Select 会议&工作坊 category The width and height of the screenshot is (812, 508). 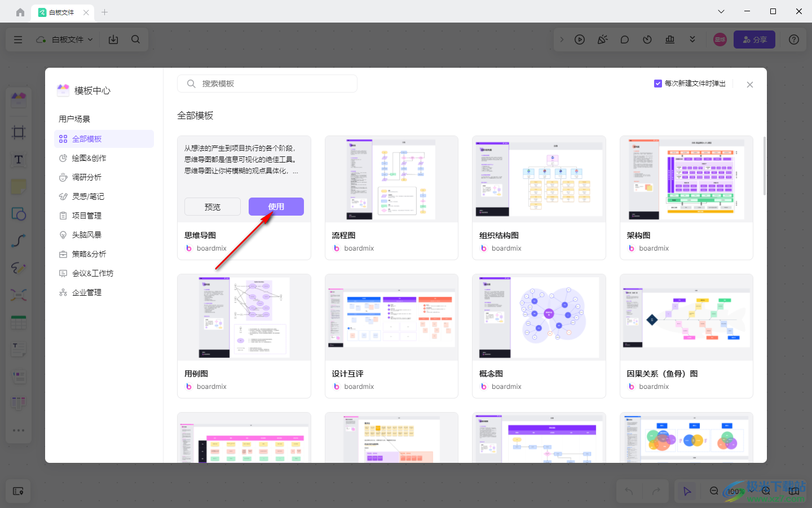(104, 273)
